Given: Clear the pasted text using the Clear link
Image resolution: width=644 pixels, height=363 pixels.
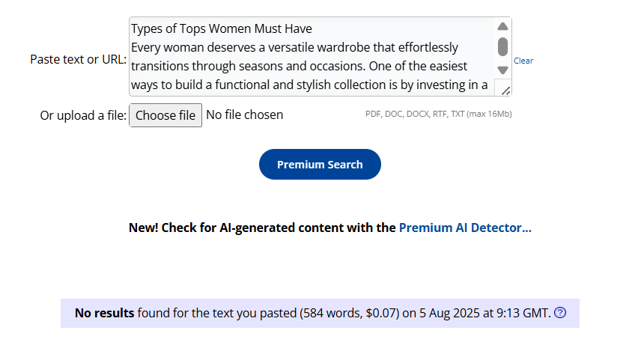Looking at the screenshot, I should tap(523, 61).
